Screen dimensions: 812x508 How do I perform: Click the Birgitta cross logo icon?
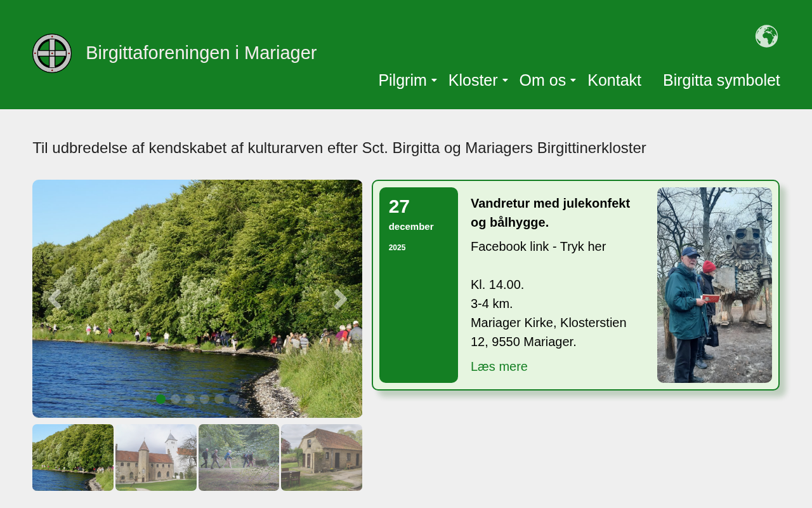52,53
